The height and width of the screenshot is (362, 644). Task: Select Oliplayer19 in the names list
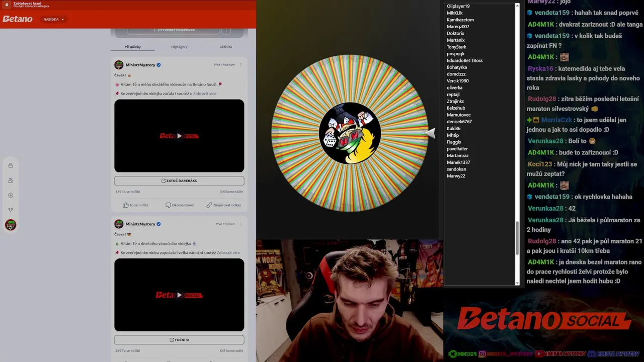pos(458,6)
